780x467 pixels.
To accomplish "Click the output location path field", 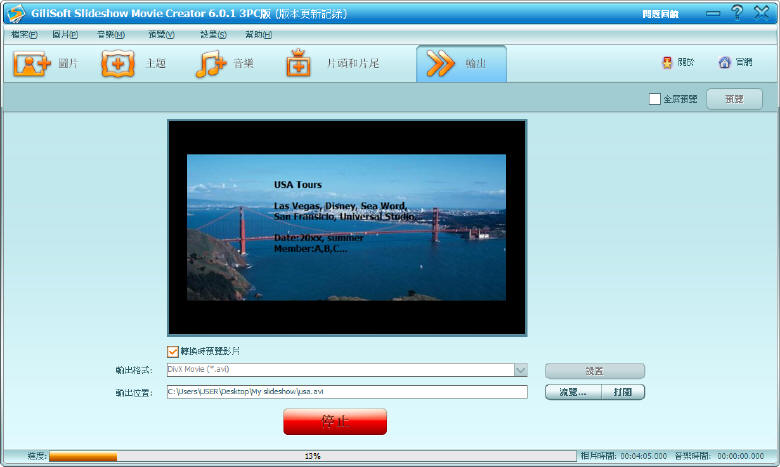I will 346,392.
